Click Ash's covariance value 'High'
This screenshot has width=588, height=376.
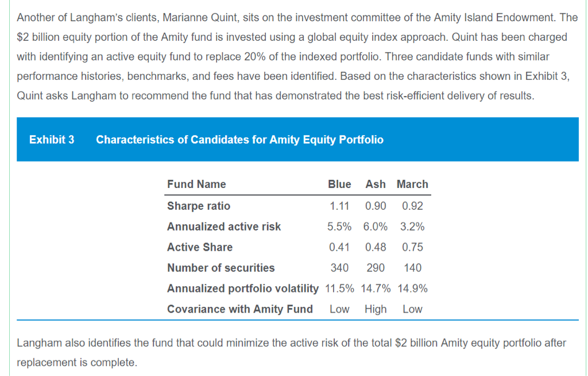376,309
